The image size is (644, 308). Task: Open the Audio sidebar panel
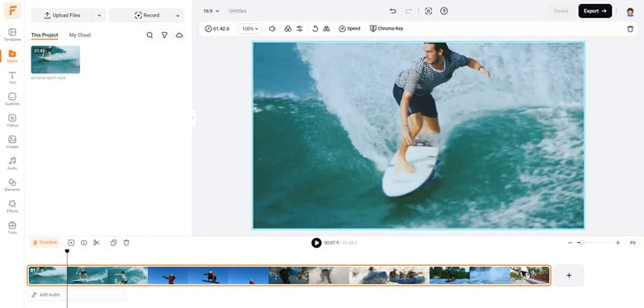coord(12,163)
